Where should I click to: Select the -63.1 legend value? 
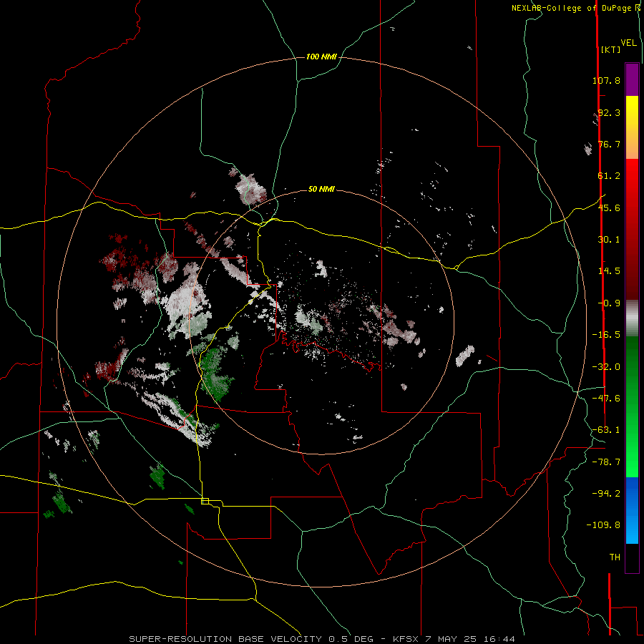tap(606, 430)
